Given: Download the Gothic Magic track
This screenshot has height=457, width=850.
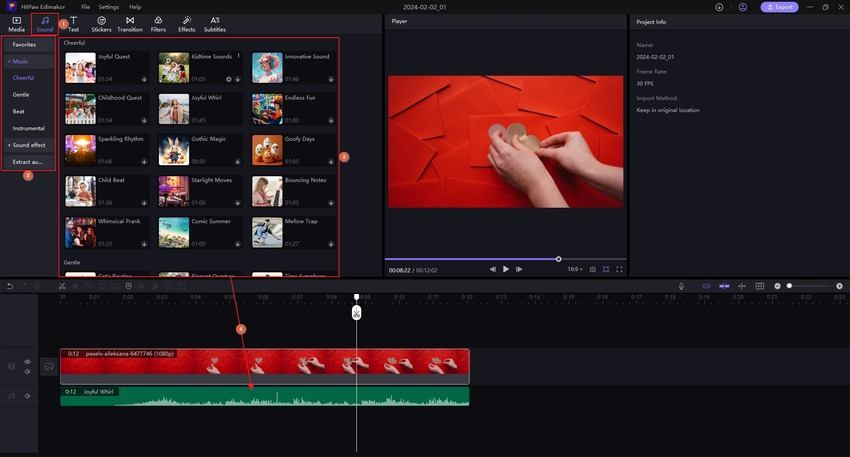Looking at the screenshot, I should point(237,162).
